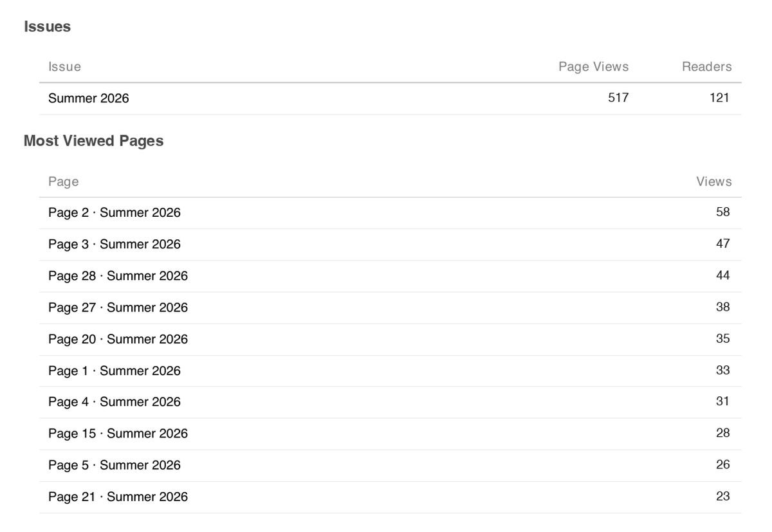Image resolution: width=772 pixels, height=532 pixels.
Task: Select the 121 readers value
Action: [x=719, y=98]
